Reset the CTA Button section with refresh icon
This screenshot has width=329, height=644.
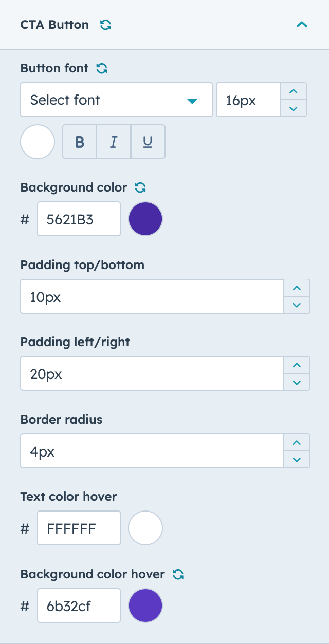(x=106, y=25)
